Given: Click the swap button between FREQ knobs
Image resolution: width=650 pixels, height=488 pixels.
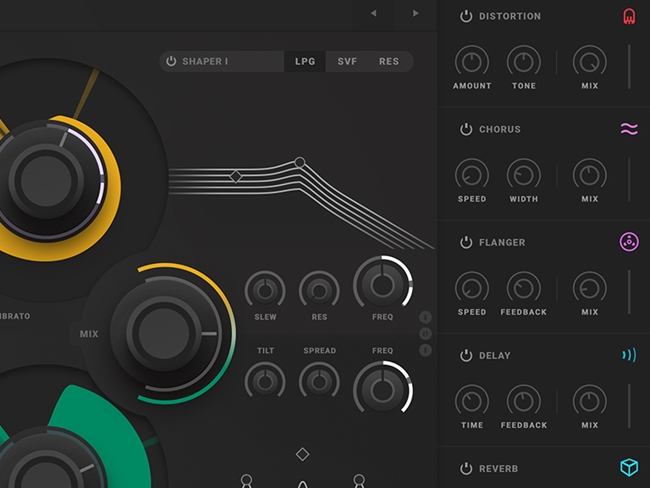Looking at the screenshot, I should click(425, 334).
